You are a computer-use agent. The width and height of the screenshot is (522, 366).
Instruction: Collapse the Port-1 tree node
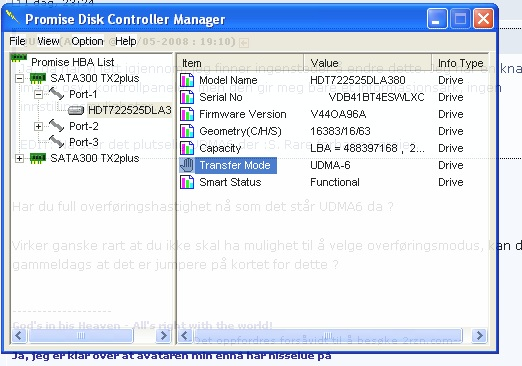point(38,94)
